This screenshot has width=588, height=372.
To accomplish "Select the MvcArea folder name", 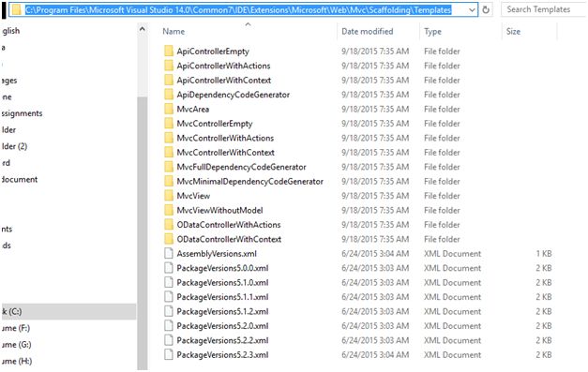I will coord(193,109).
